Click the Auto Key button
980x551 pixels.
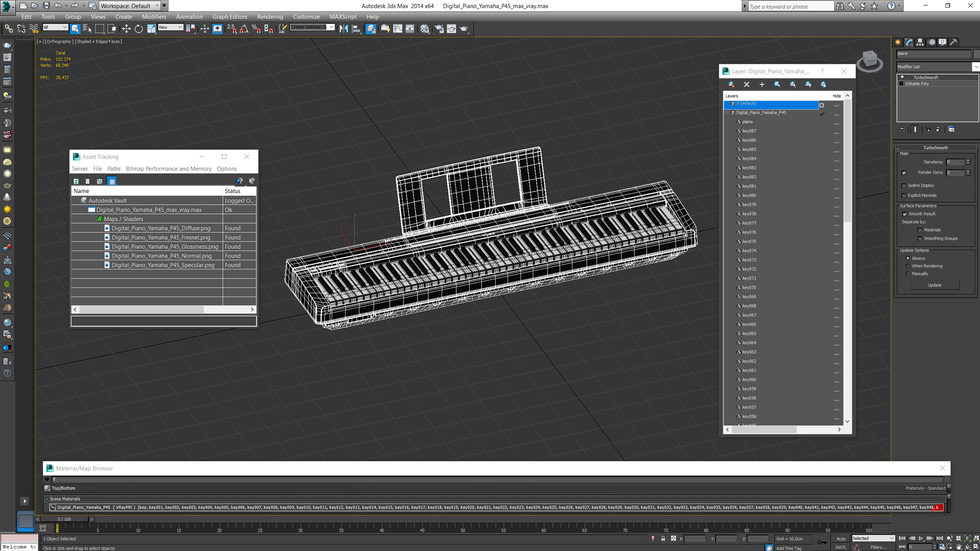(x=841, y=539)
